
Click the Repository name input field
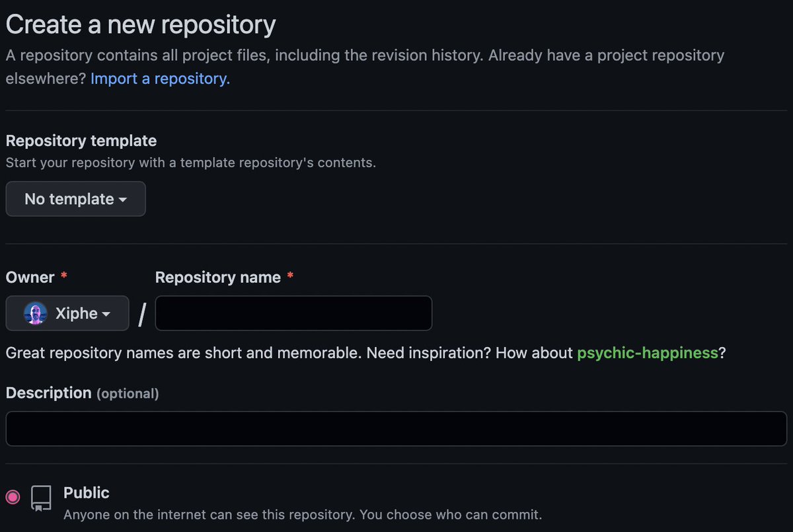point(293,313)
